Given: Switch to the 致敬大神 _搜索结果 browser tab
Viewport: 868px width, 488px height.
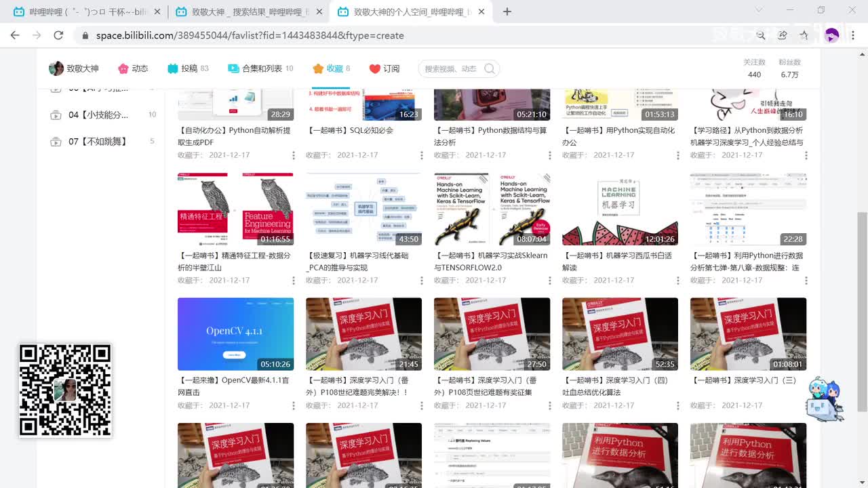Looking at the screenshot, I should click(x=250, y=12).
